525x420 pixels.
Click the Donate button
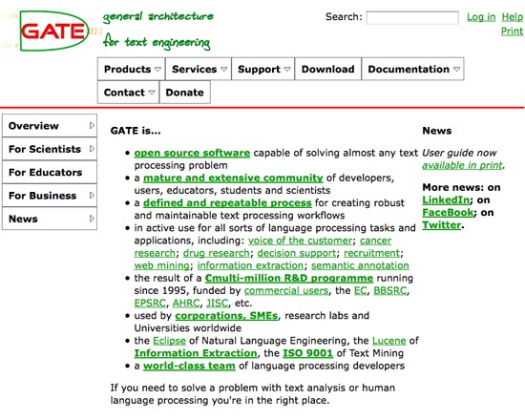185,92
